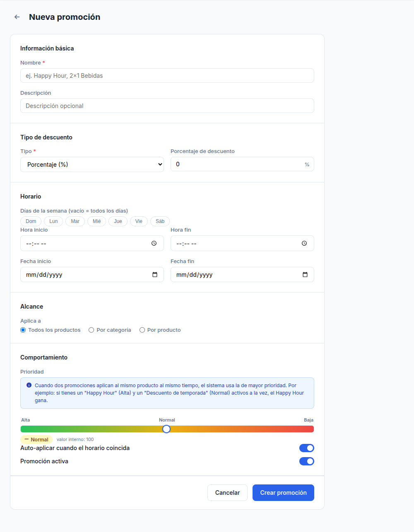Toggle the Lun weekday chip

pyautogui.click(x=53, y=221)
